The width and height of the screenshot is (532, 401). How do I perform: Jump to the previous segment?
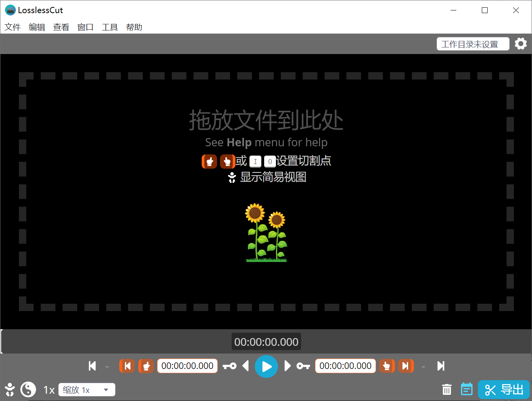92,366
